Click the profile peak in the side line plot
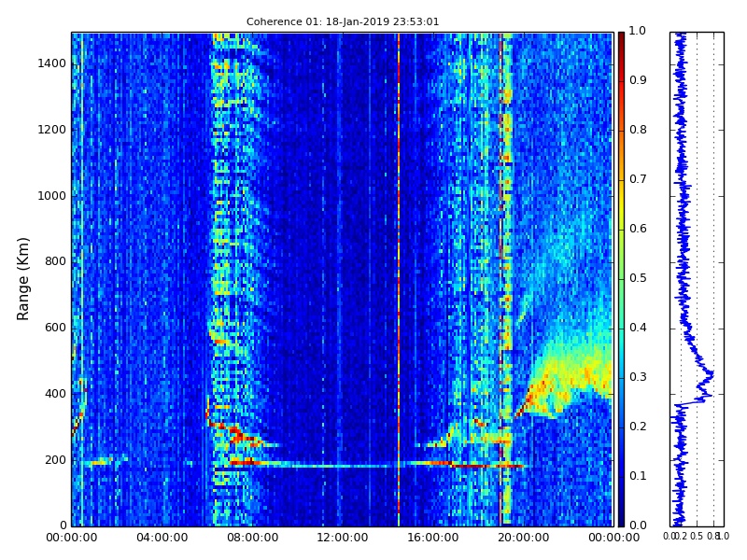747x560 pixels. pos(712,375)
